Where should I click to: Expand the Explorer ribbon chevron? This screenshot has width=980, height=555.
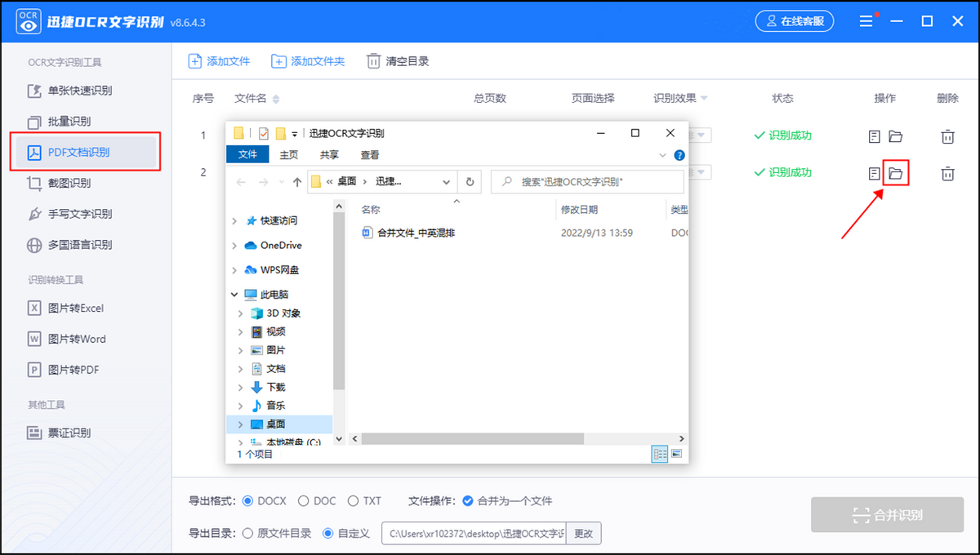click(662, 155)
